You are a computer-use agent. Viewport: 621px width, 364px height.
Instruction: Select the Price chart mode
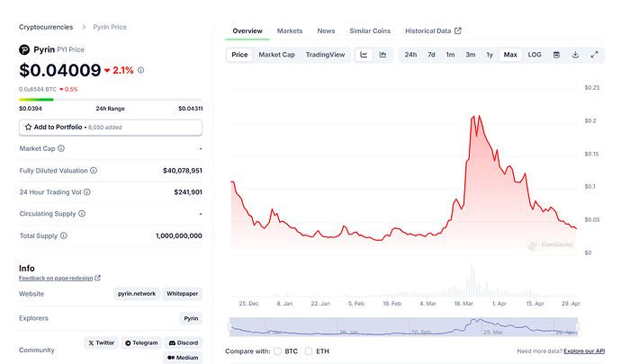pos(239,55)
